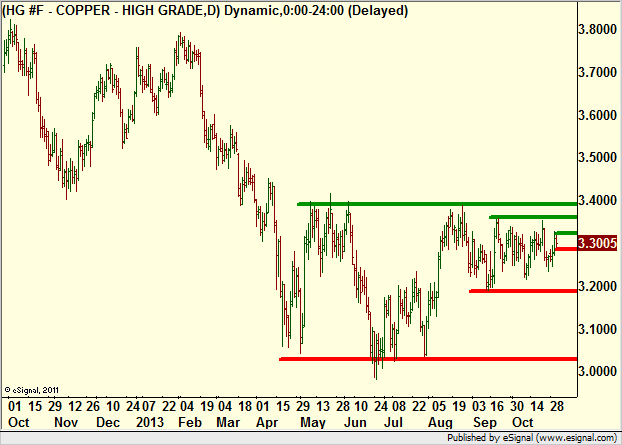Click the 2013 year label on time axis
The width and height of the screenshot is (622, 445).
coord(150,422)
